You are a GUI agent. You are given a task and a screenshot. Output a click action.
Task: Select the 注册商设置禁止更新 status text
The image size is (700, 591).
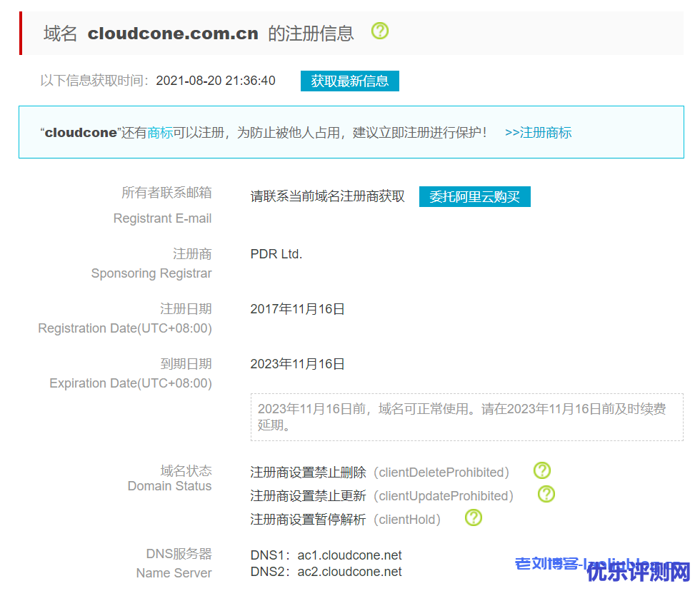pyautogui.click(x=308, y=496)
